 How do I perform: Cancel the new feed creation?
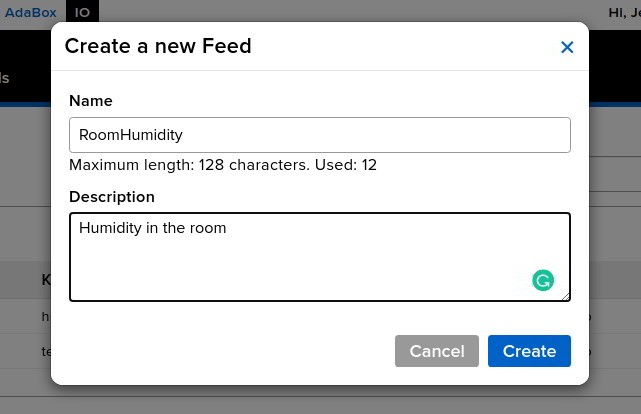click(x=437, y=351)
